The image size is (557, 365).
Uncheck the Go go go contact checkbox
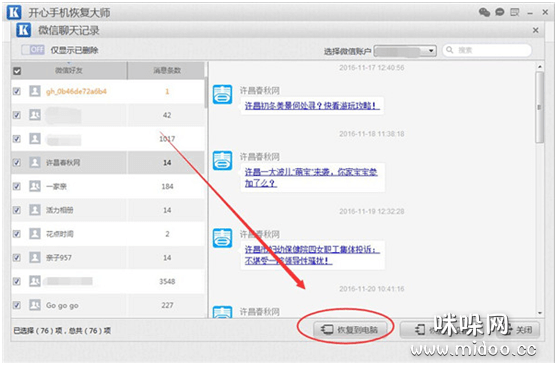point(17,305)
